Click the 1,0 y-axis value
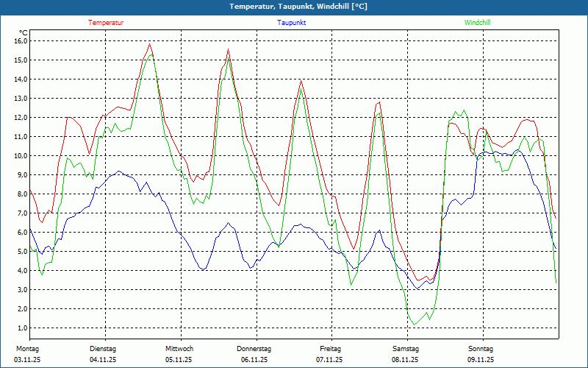 click(x=22, y=328)
